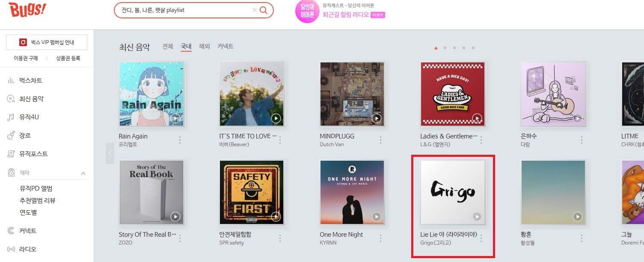Open the 이용권 구매 link

coord(26,58)
